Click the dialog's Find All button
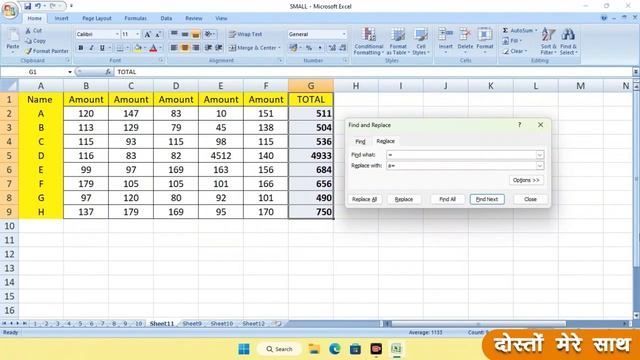 tap(447, 199)
